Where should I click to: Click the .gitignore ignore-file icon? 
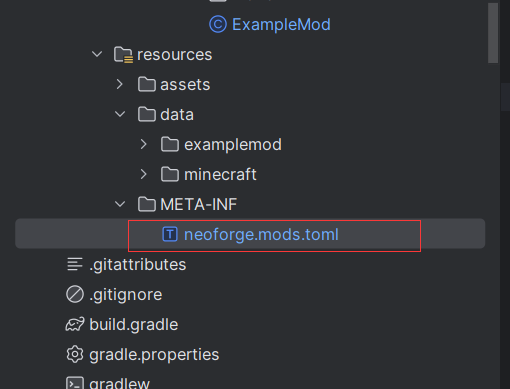(75, 294)
